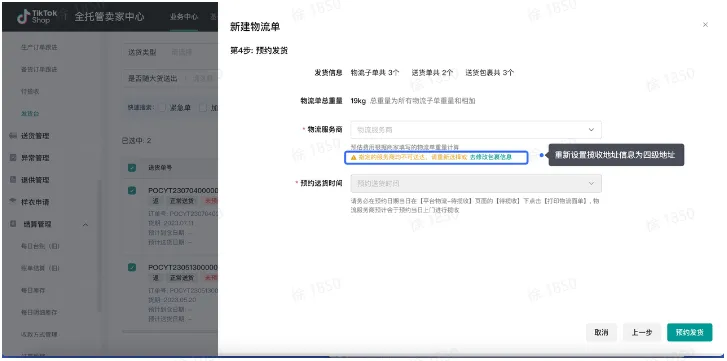727x361 pixels.
Task: Follow the 去修改包裹信息 link
Action: pyautogui.click(x=491, y=158)
